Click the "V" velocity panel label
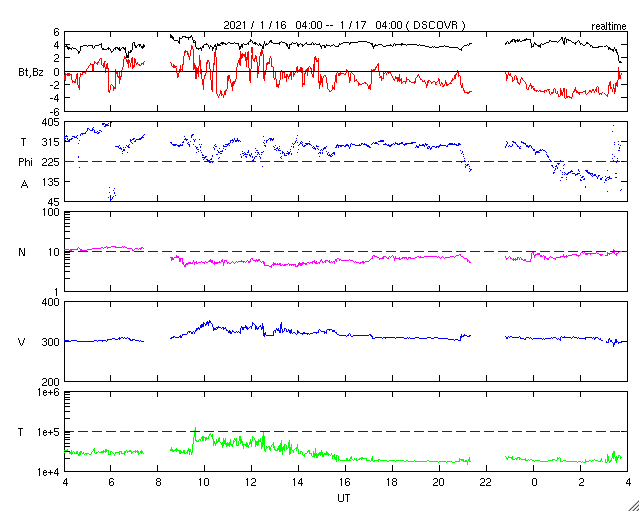Image resolution: width=640 pixels, height=512 pixels. [x=22, y=342]
